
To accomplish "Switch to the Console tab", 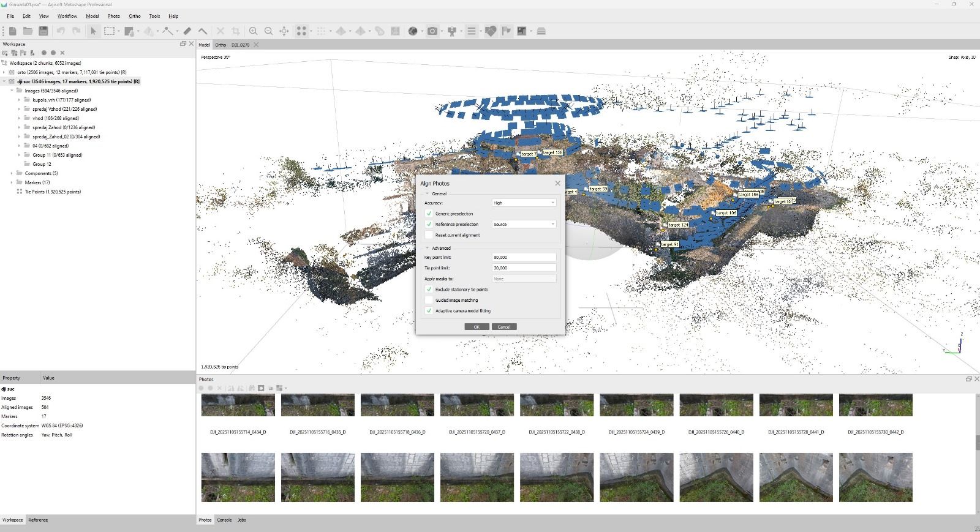I will tap(224, 520).
